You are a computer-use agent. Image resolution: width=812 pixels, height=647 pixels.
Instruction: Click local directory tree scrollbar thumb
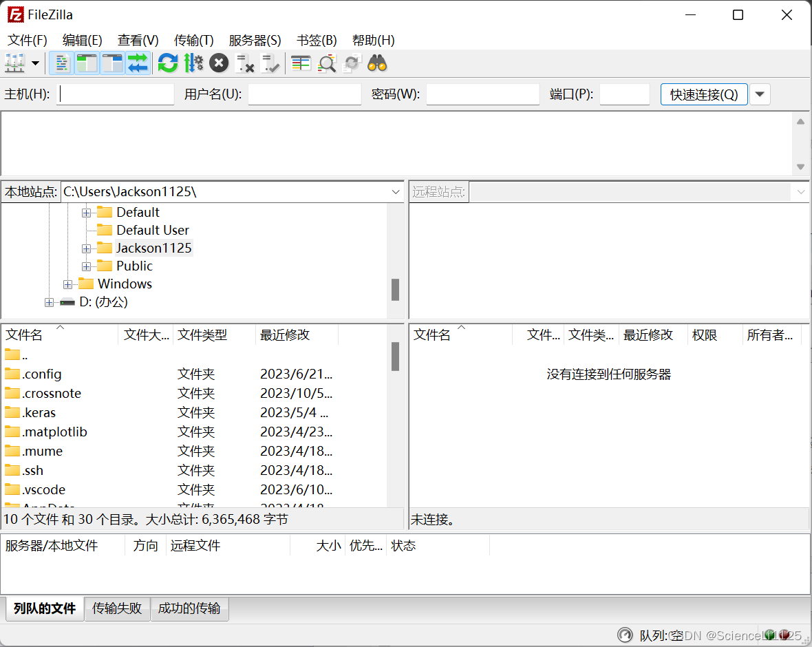395,290
